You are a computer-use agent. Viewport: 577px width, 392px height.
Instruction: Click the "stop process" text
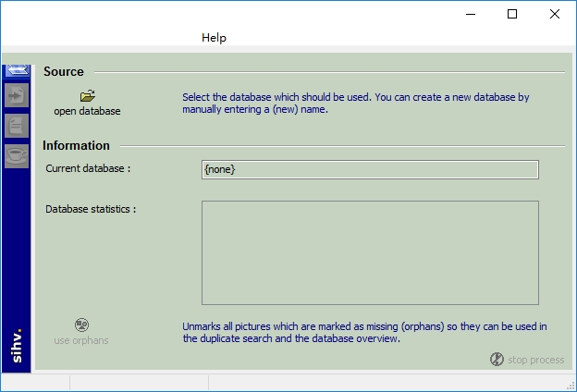(534, 360)
